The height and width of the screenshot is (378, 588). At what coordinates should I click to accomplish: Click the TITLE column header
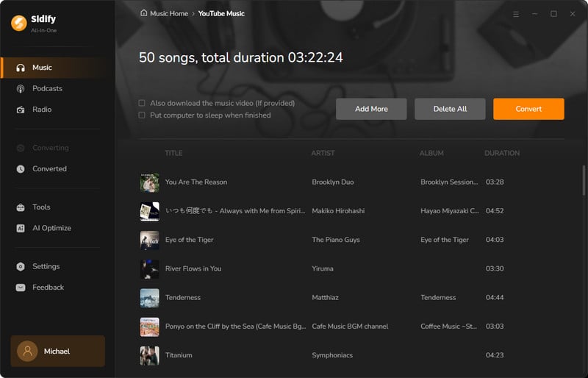[x=173, y=153]
